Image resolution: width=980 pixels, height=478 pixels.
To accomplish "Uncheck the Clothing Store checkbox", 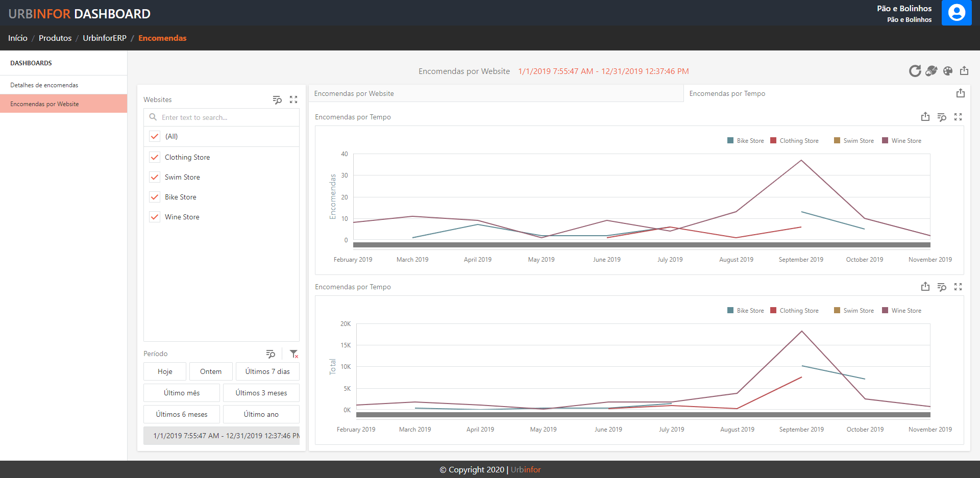I will coord(155,157).
